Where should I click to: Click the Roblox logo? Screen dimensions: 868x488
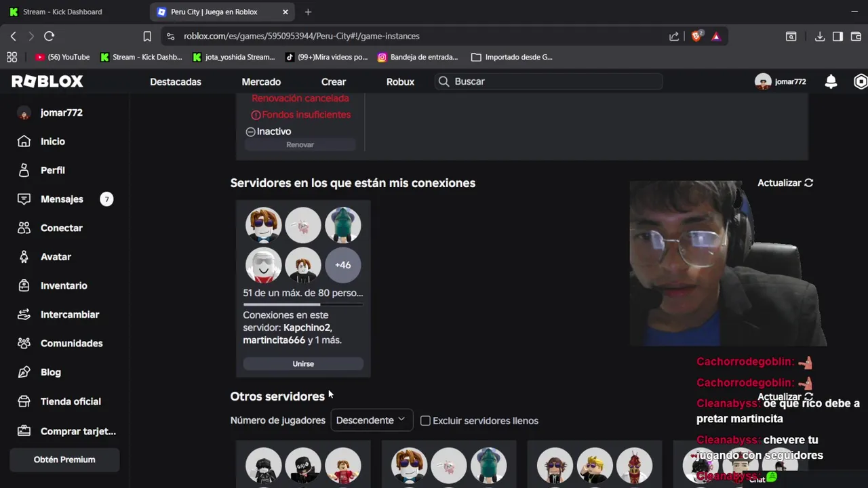coord(47,81)
